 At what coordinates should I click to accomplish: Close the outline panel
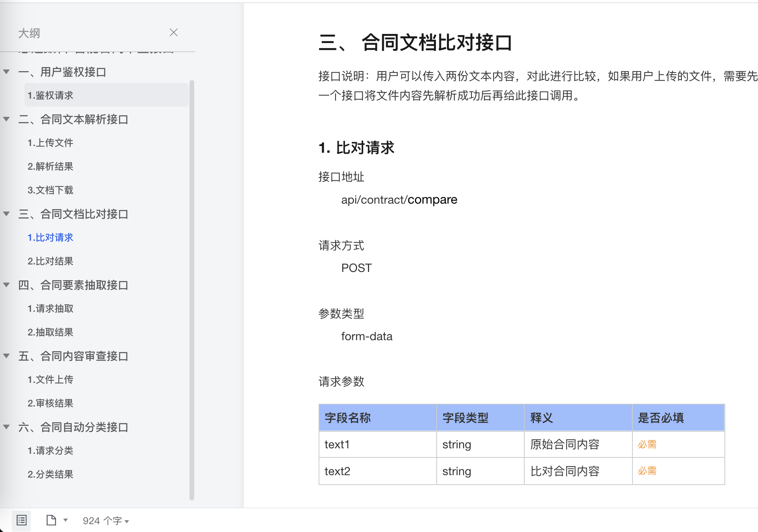pos(174,33)
